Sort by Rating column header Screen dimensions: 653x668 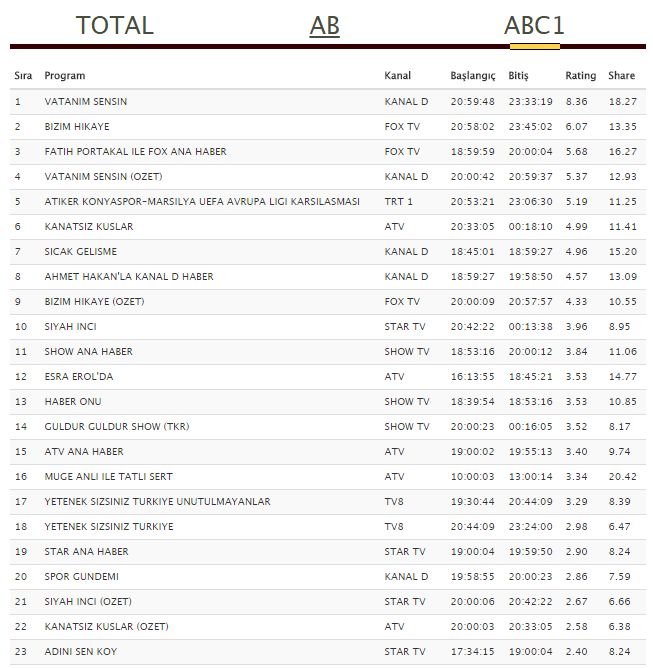pos(580,76)
